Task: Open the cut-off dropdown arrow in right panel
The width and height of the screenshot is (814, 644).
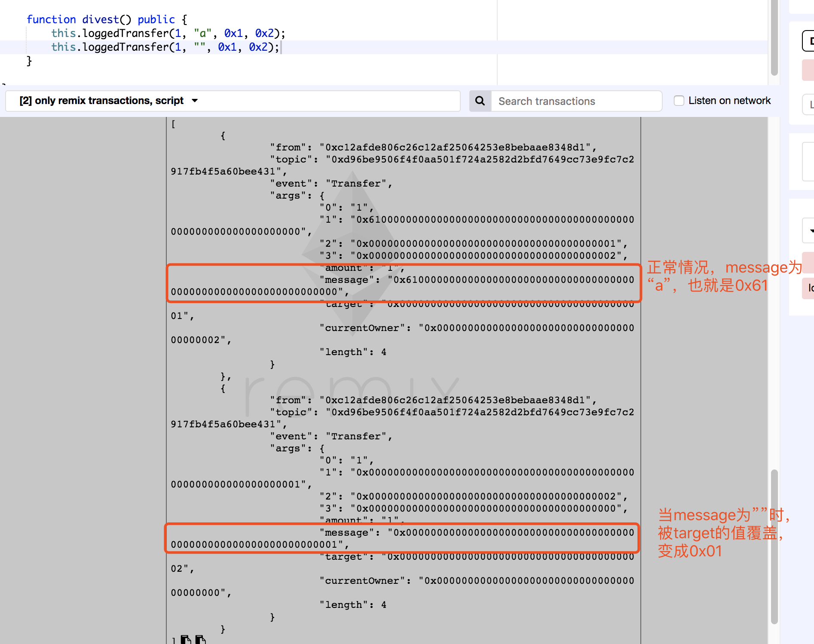Action: [808, 230]
